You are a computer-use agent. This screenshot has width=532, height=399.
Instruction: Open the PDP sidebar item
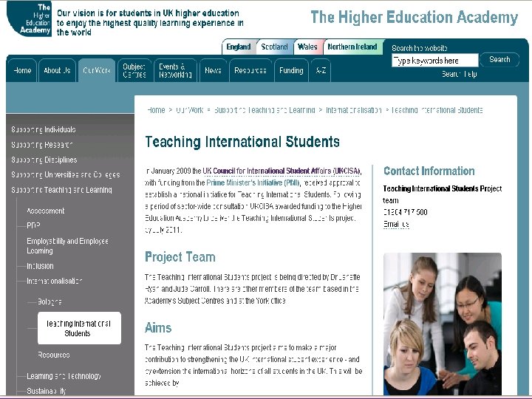click(33, 225)
